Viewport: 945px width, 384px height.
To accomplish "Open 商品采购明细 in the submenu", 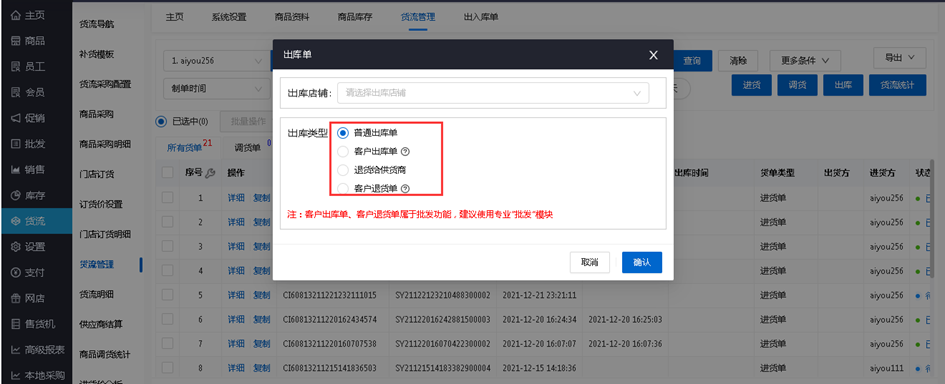I will click(105, 144).
